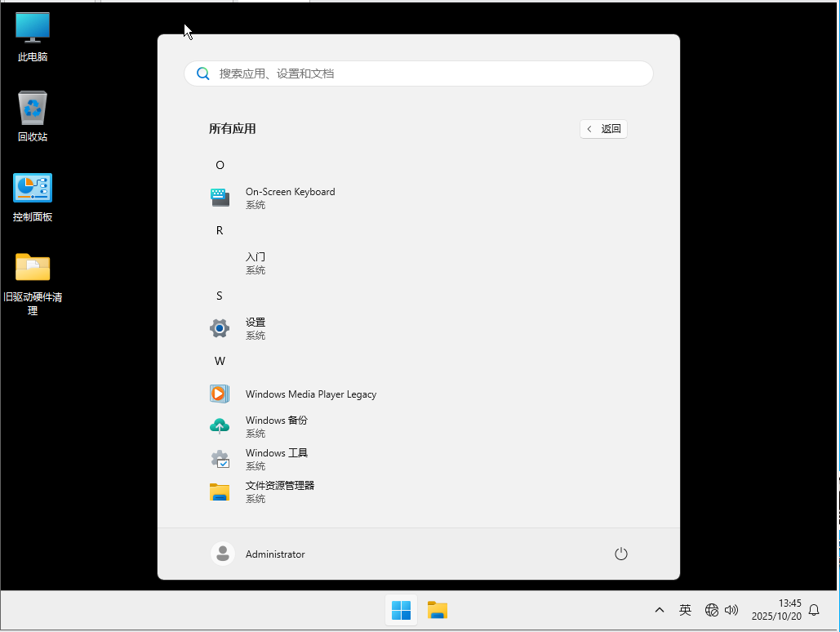Start the Windows 备份 app
This screenshot has height=632, width=840.
(276, 426)
